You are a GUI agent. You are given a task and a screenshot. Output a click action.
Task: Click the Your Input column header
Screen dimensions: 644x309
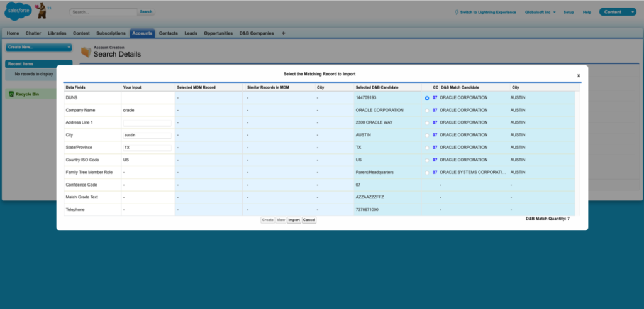point(148,87)
